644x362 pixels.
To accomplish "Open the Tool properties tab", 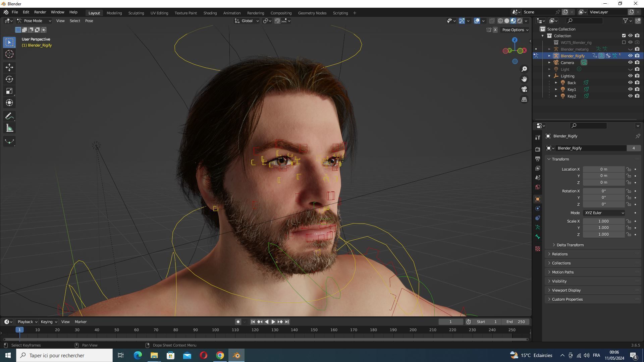I will click(538, 137).
